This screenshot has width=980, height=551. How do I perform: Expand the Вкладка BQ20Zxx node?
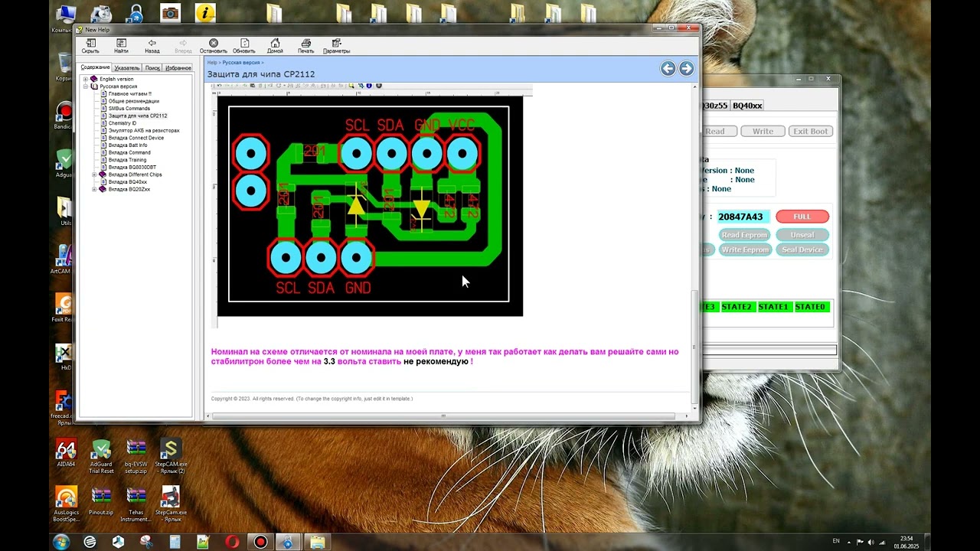pyautogui.click(x=94, y=189)
